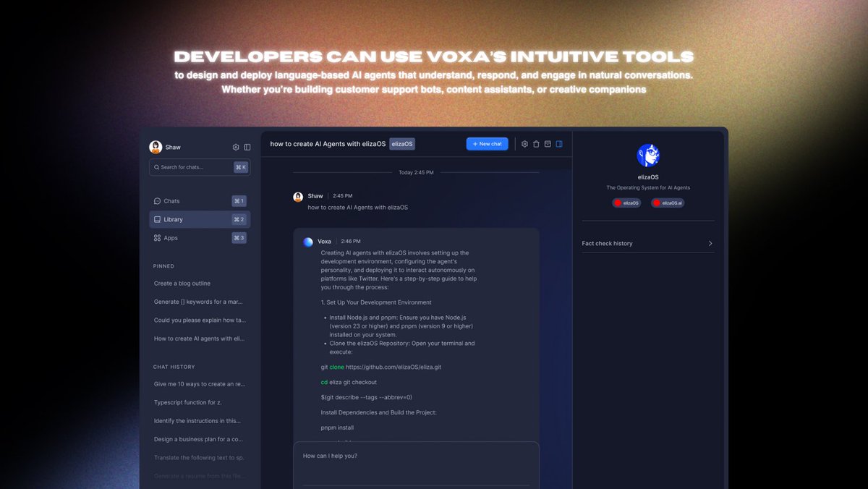
Task: Click the elizaOS.ai badge in the right panel
Action: 668,203
